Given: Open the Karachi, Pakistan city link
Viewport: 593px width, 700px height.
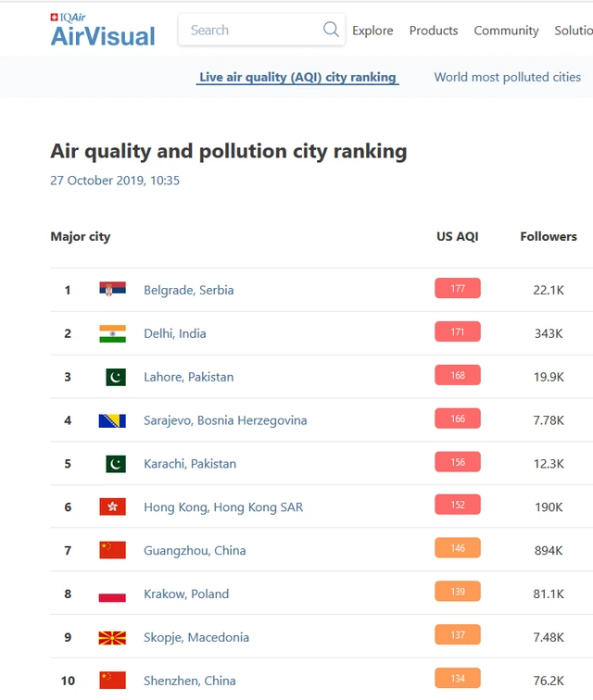Looking at the screenshot, I should pos(190,464).
